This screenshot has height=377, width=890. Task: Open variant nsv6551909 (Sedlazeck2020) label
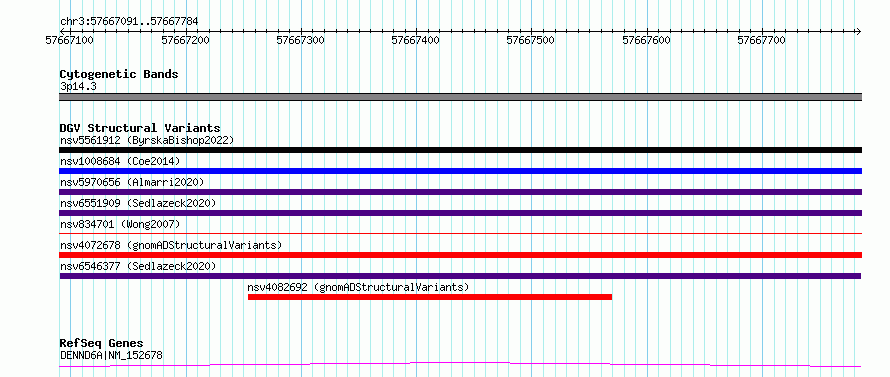[138, 203]
